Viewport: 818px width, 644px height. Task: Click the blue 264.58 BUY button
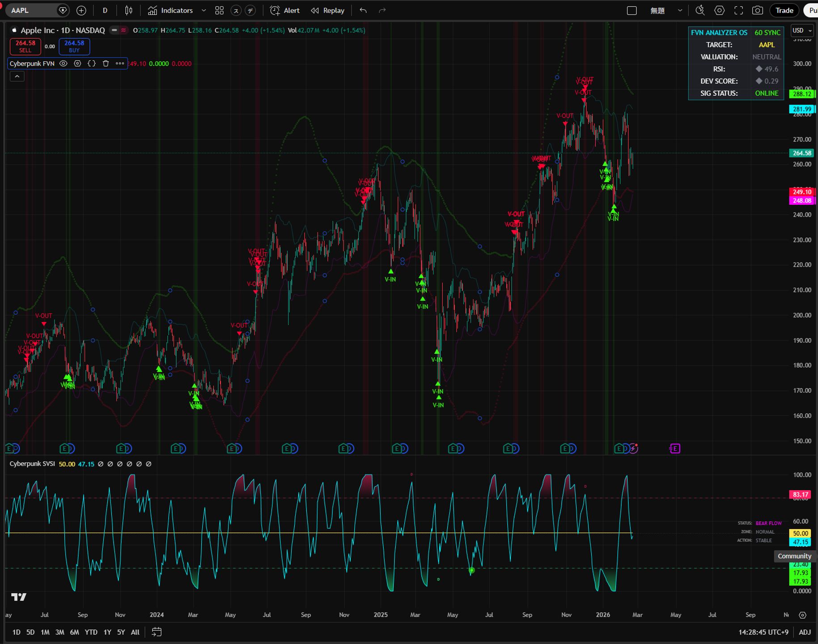[74, 47]
